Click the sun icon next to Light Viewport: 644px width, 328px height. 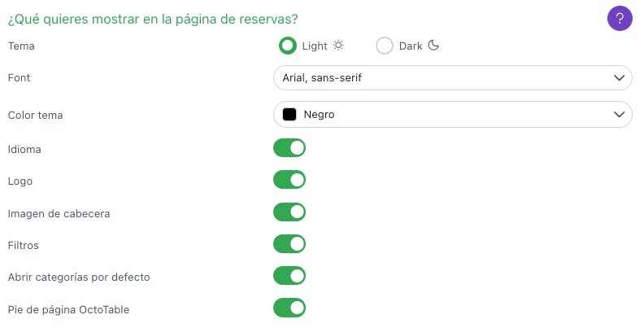click(338, 46)
